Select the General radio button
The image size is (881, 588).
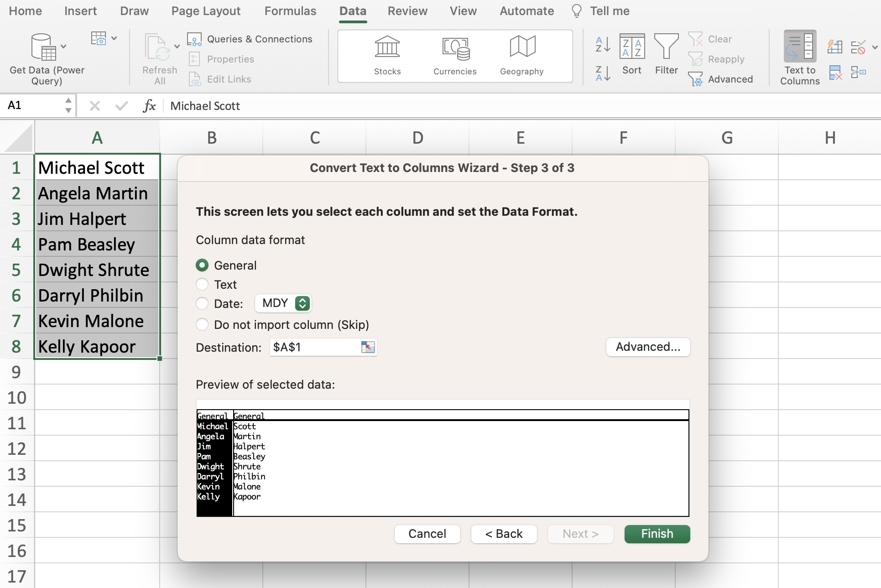click(x=202, y=265)
